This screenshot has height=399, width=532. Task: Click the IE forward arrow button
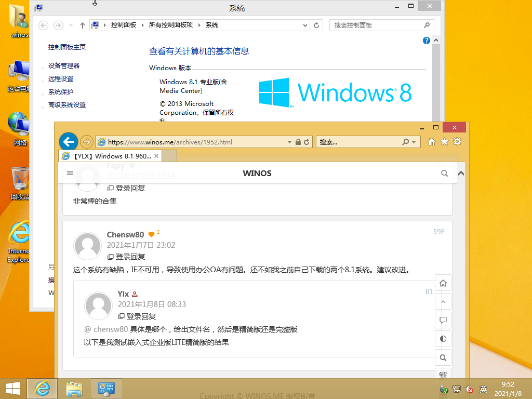(x=87, y=142)
